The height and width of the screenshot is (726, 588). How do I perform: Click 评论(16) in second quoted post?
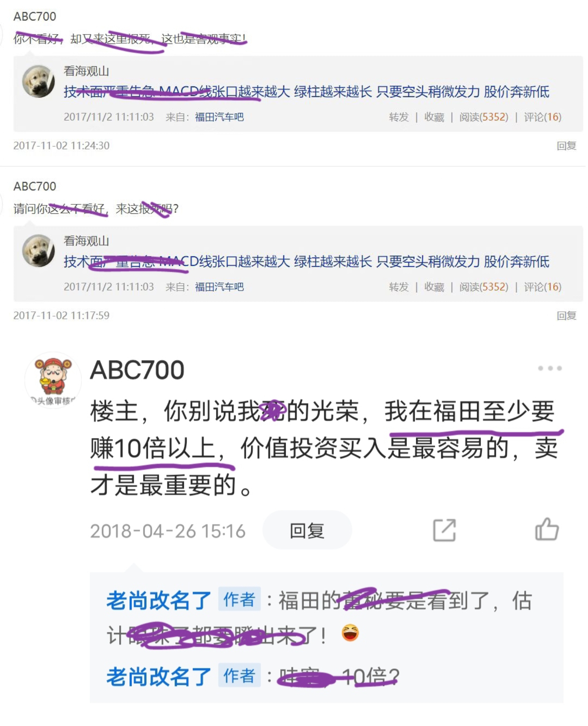click(x=543, y=287)
